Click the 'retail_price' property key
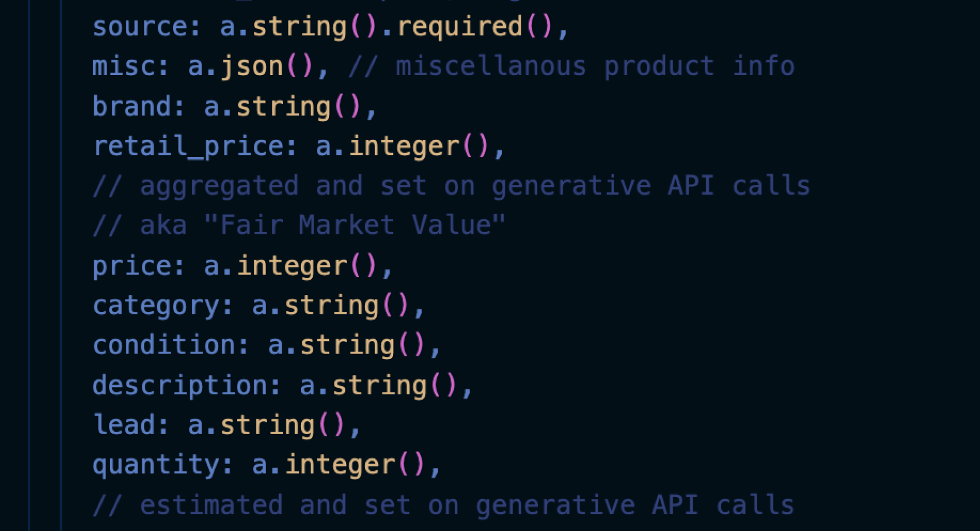 188,146
